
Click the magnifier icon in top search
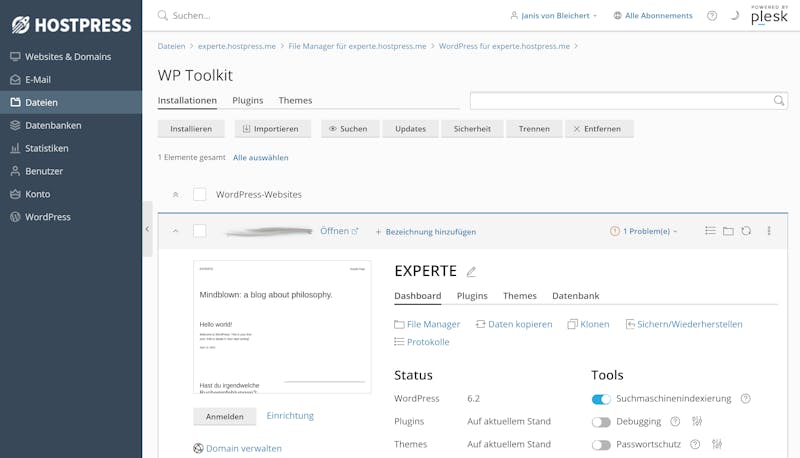tap(162, 15)
